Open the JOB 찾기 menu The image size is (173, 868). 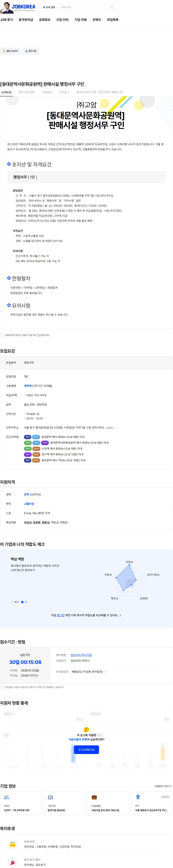(6, 20)
